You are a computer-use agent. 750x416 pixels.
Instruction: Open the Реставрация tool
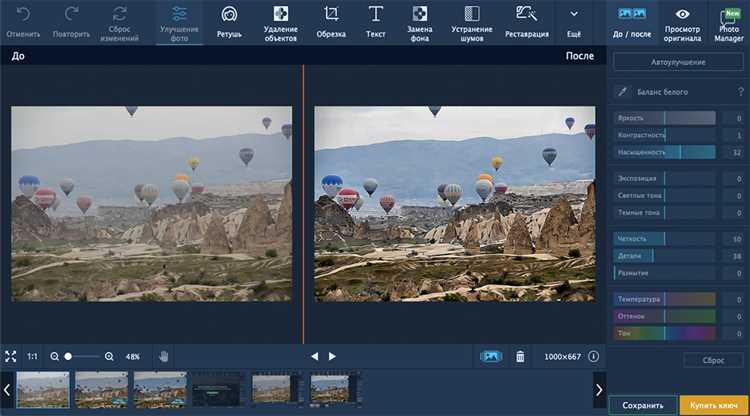527,23
